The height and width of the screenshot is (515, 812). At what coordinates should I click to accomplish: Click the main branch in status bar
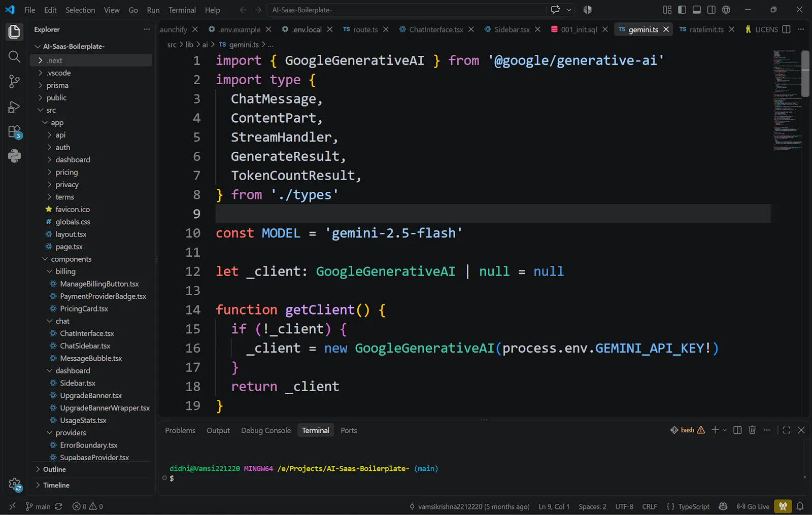39,506
